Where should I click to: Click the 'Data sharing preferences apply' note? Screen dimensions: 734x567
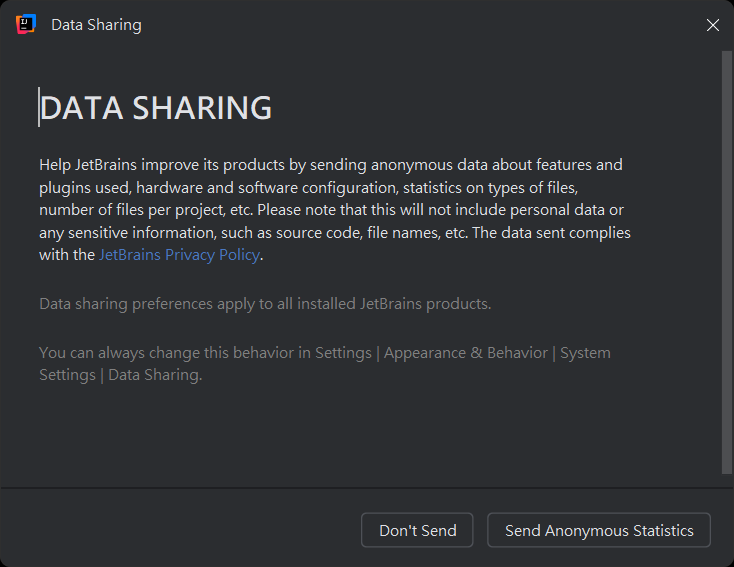tap(265, 304)
